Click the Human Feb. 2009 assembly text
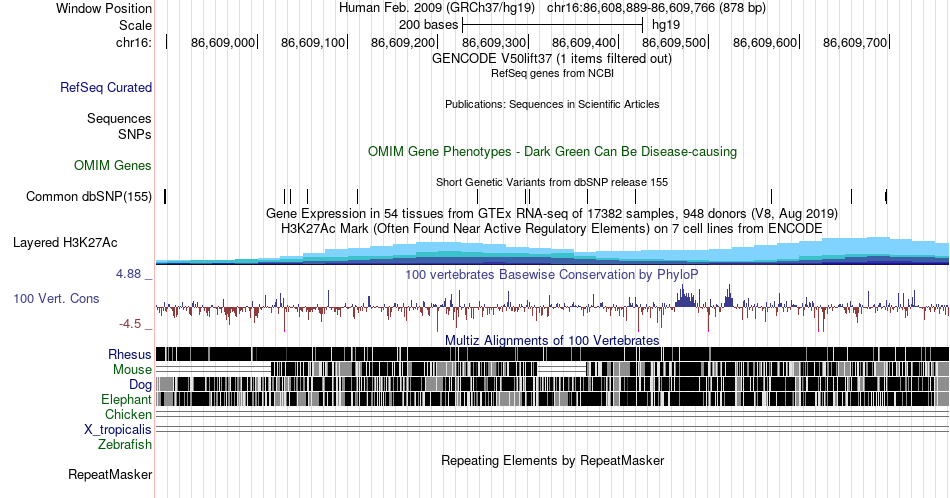Image resolution: width=950 pixels, height=498 pixels. [x=437, y=8]
